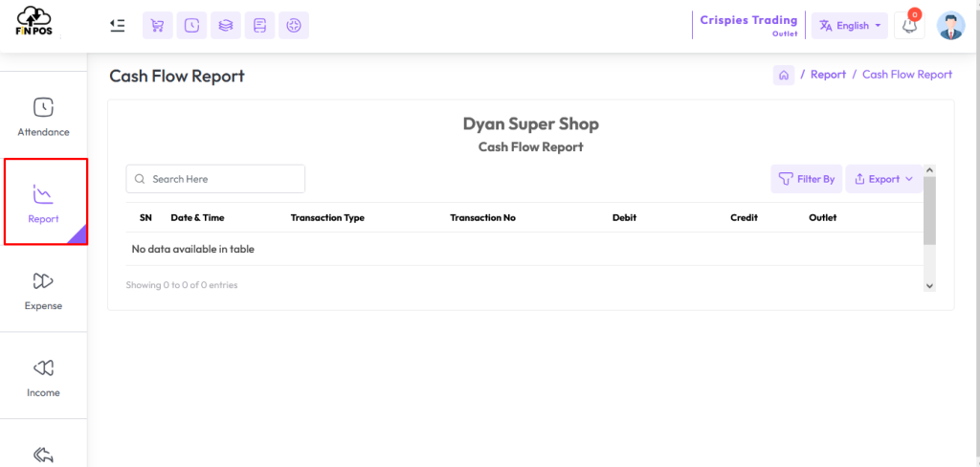
Task: Click the table scrollbar up arrow
Action: [x=929, y=170]
